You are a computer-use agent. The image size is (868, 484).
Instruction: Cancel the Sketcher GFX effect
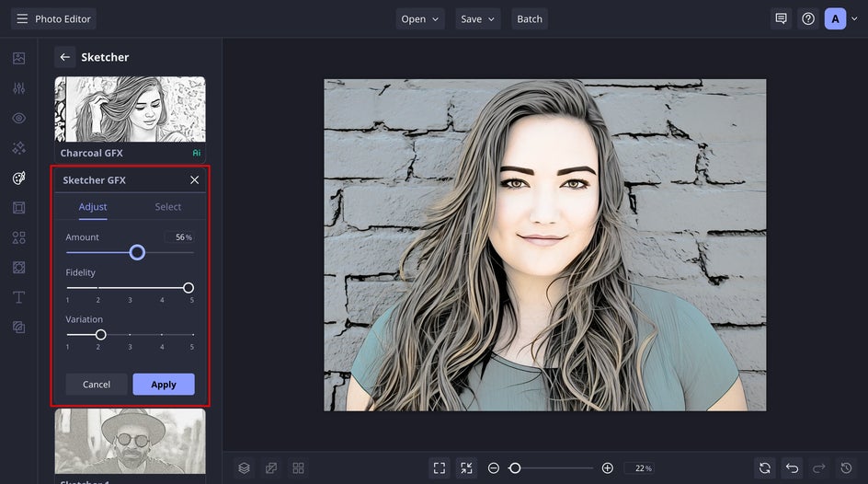coord(97,385)
